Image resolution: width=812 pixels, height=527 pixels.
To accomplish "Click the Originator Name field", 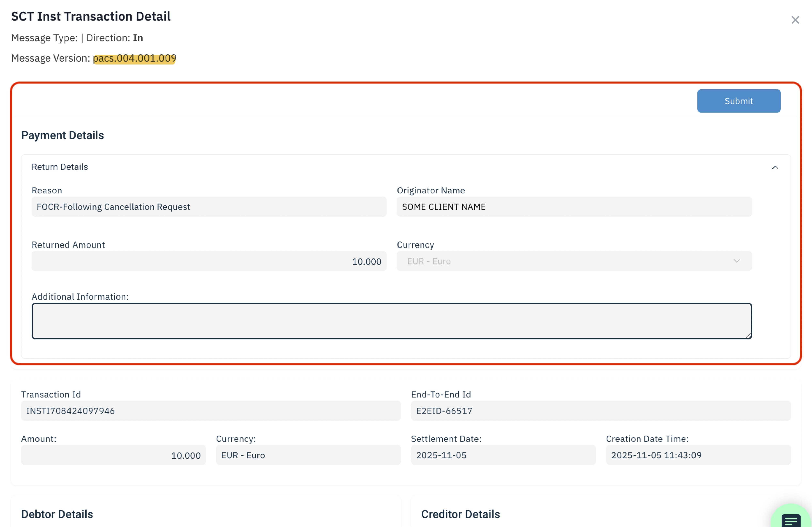I will 574,207.
